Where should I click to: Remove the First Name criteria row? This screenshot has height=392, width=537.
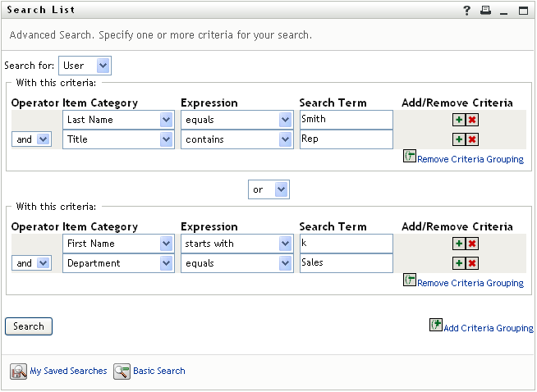[472, 244]
